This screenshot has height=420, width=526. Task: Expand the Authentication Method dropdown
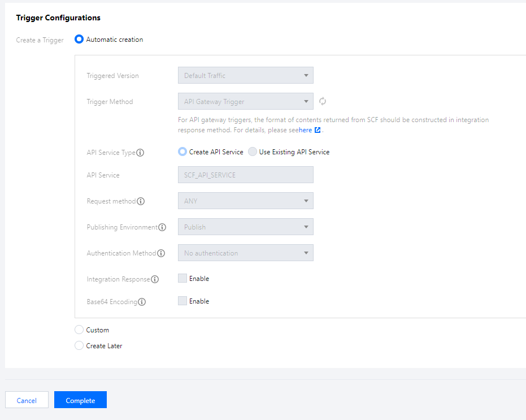point(245,253)
